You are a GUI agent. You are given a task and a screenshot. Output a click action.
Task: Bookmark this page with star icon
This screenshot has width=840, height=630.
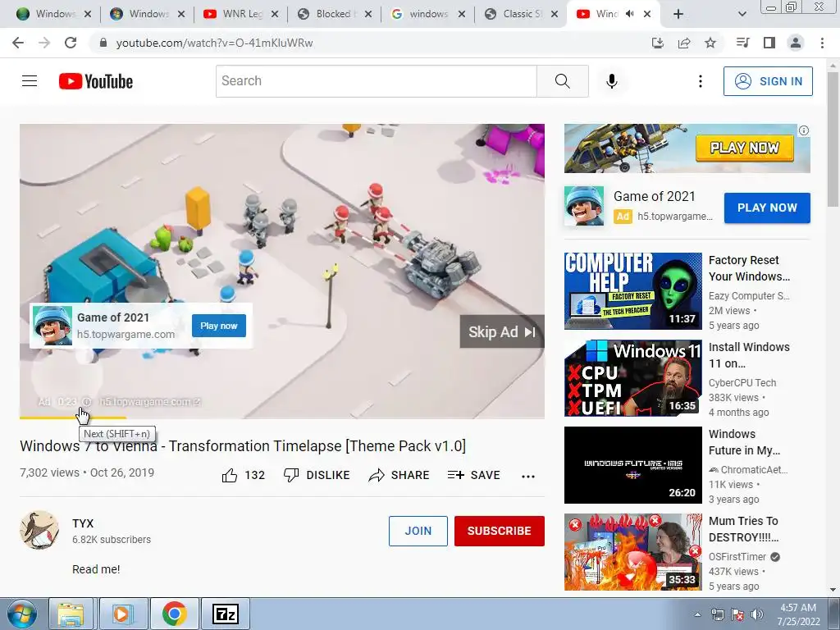pos(710,43)
